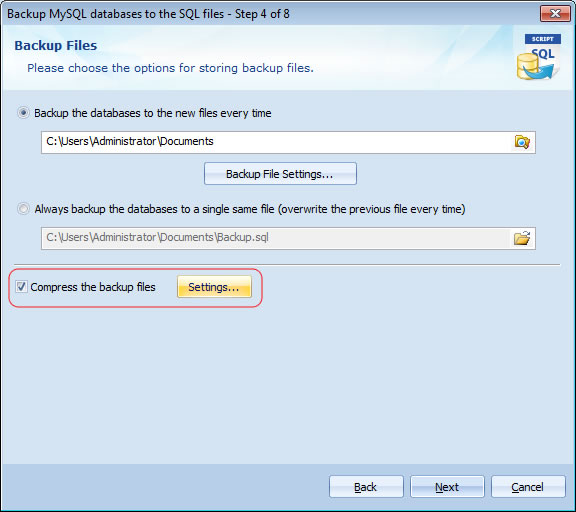Select the radio for new files every time
Image resolution: width=576 pixels, height=512 pixels.
[x=24, y=113]
